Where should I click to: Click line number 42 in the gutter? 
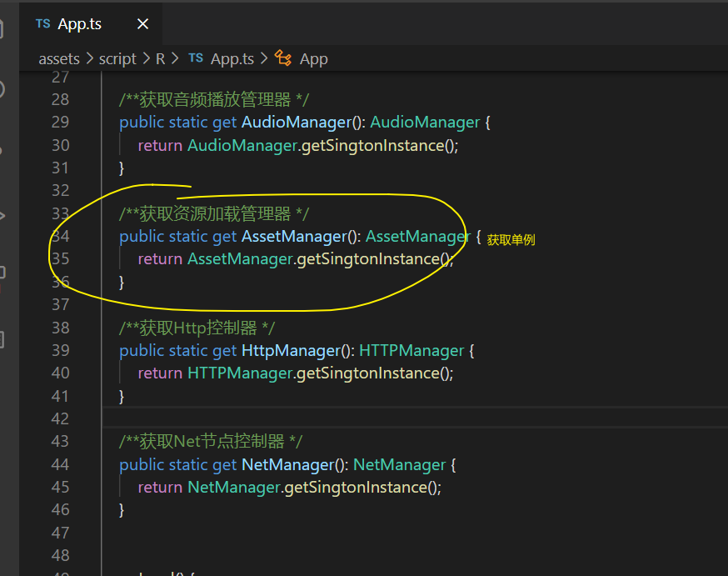pyautogui.click(x=60, y=418)
